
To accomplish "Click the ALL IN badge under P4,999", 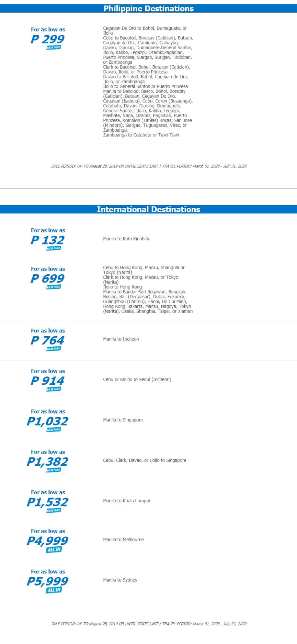I will pos(53,550).
